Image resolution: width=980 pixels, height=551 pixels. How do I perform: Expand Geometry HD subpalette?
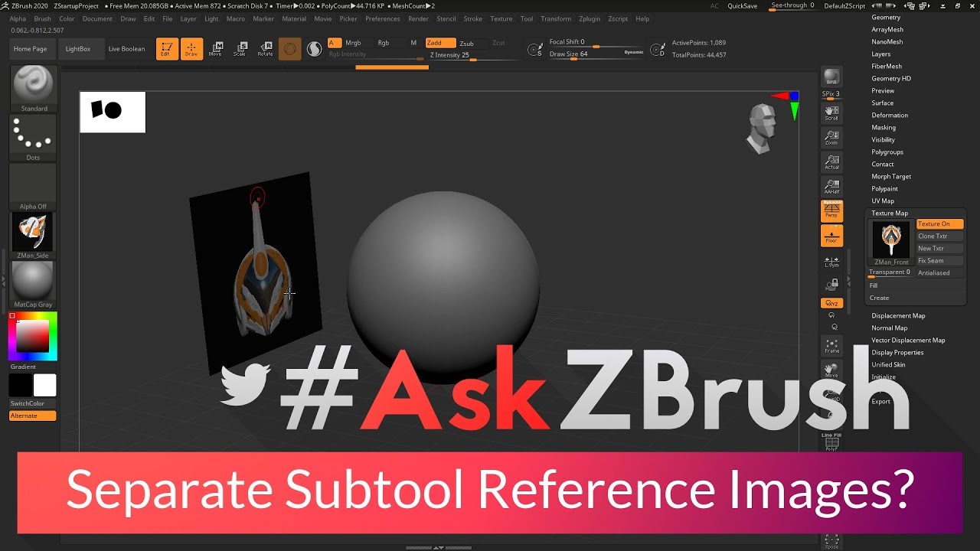coord(891,78)
